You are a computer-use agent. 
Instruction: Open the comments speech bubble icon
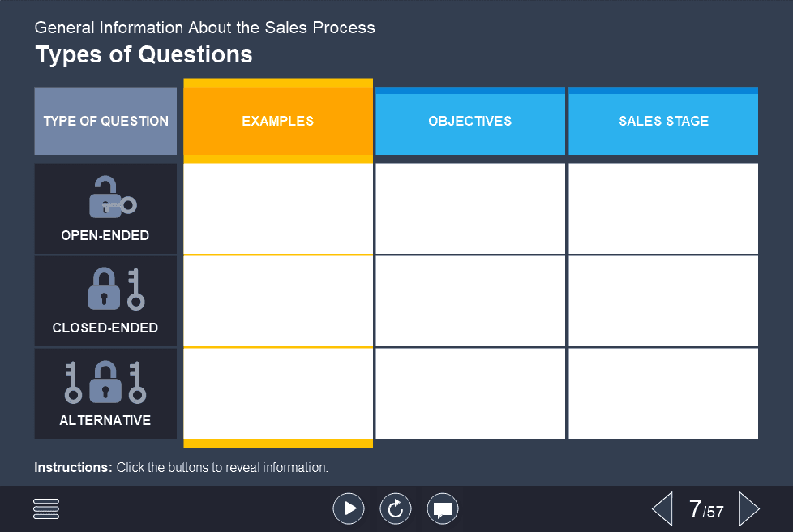pyautogui.click(x=443, y=508)
